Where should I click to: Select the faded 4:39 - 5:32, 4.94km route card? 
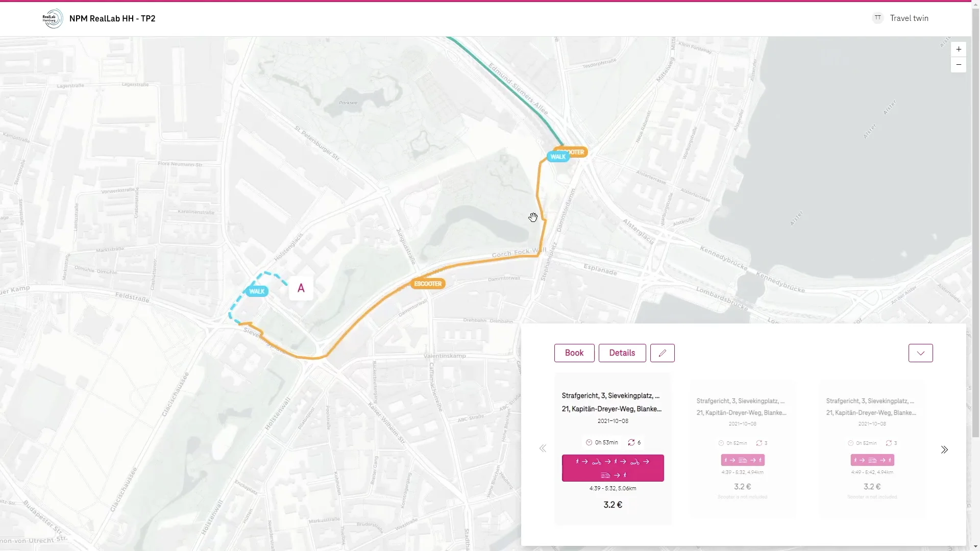742,449
